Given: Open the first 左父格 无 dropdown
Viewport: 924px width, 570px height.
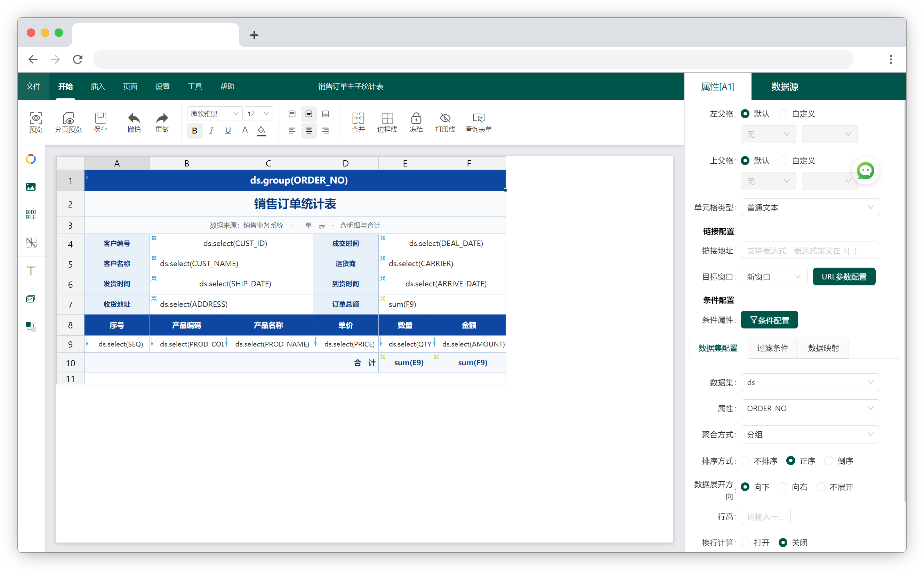Looking at the screenshot, I should 768,134.
